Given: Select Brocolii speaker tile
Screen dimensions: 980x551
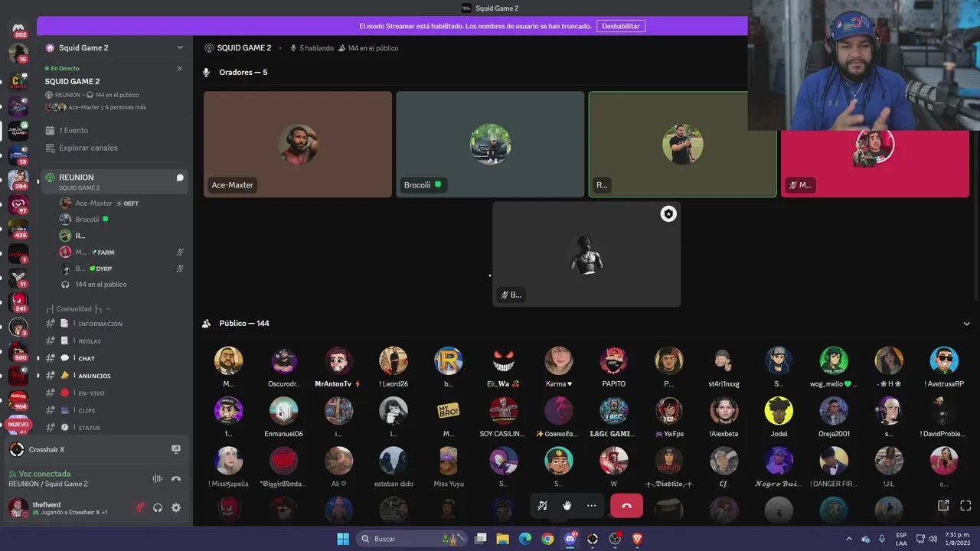Looking at the screenshot, I should click(x=490, y=145).
